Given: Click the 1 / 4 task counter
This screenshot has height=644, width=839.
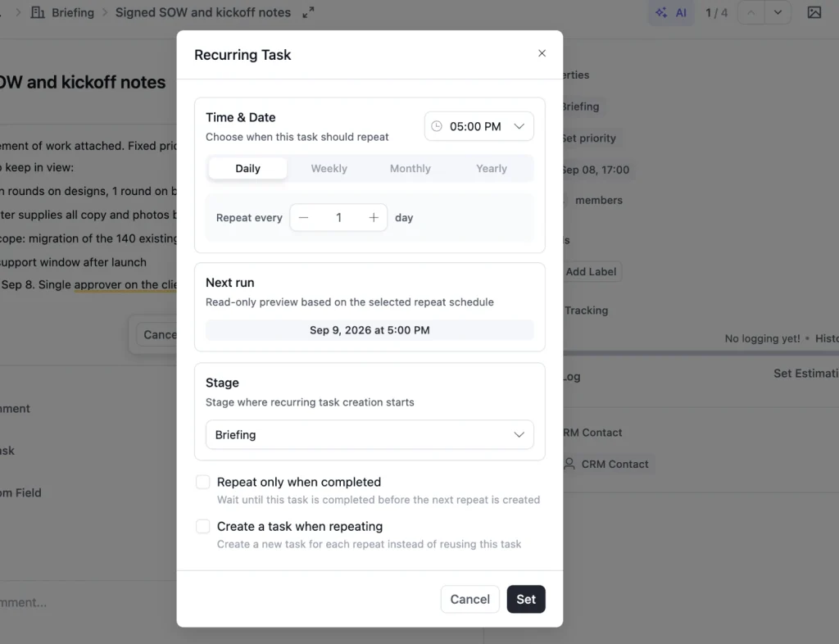Looking at the screenshot, I should tap(716, 12).
